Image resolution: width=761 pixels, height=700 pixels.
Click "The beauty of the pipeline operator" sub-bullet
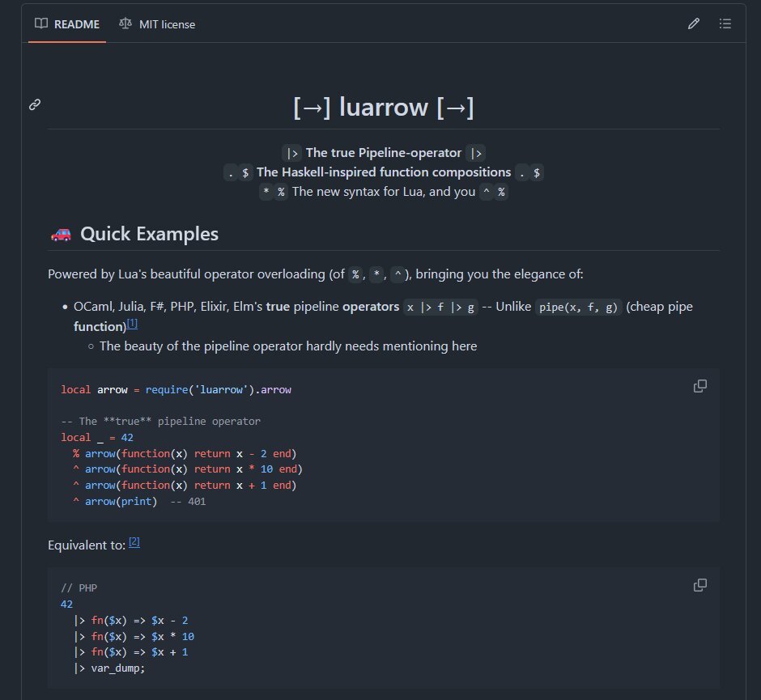pyautogui.click(x=288, y=346)
